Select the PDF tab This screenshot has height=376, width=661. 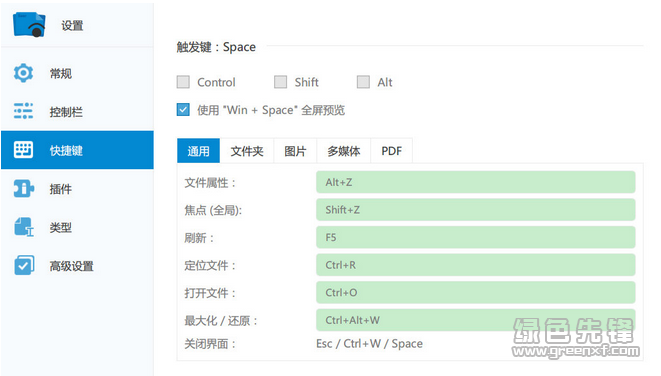pyautogui.click(x=391, y=150)
